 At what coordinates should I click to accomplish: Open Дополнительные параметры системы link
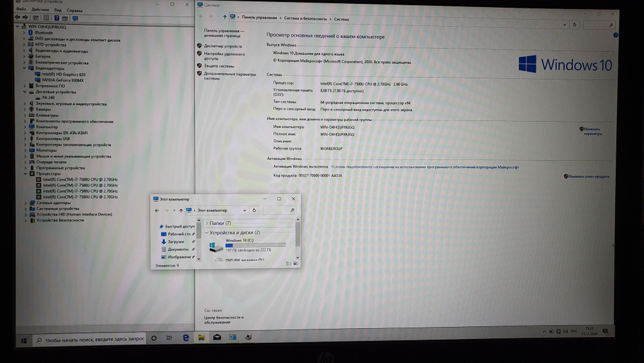[x=230, y=77]
